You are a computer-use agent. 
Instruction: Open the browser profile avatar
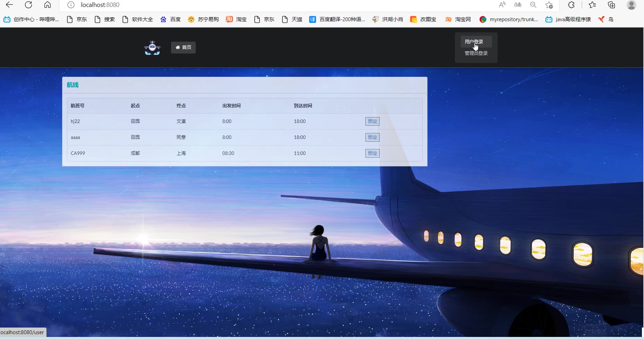632,5
